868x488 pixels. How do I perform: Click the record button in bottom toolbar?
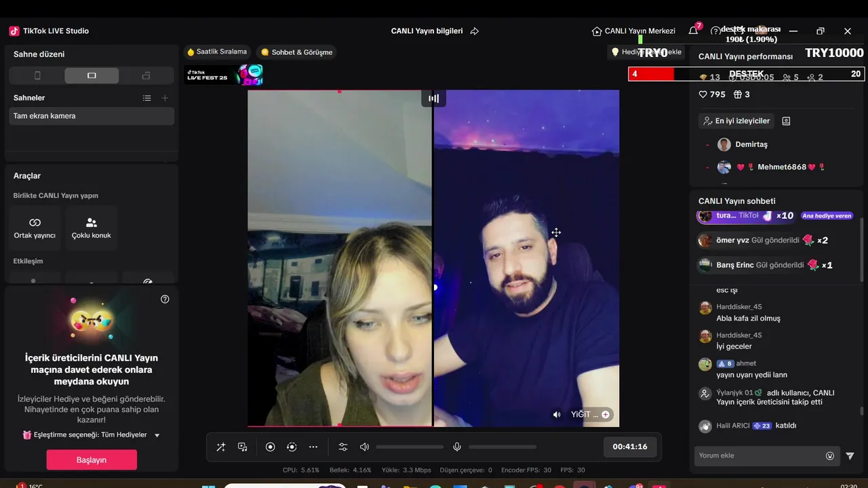tap(270, 447)
